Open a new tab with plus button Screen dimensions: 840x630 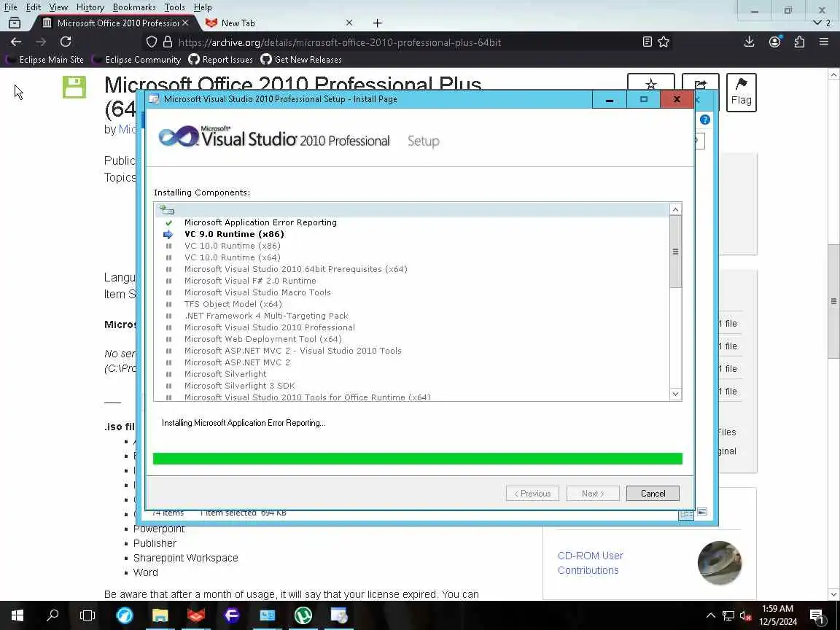[x=377, y=23]
